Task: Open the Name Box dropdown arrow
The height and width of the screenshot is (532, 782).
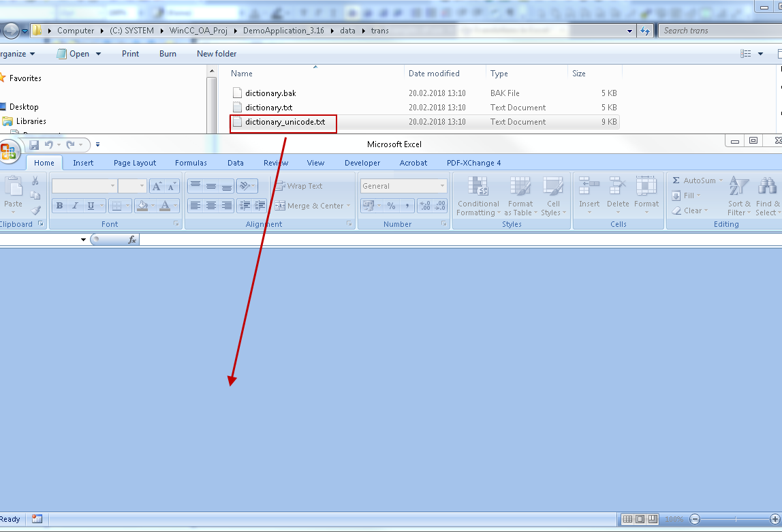Action: [x=84, y=240]
